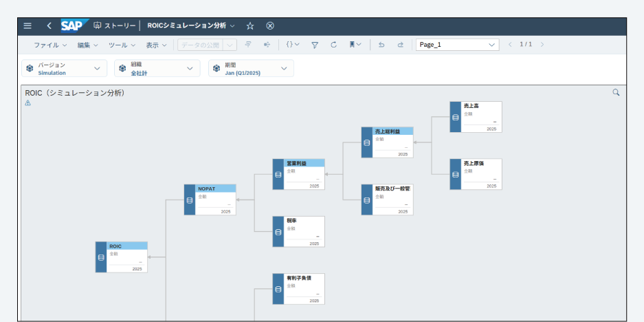Viewport: 644px width, 322px height.
Task: Refresh data using the circular arrow icon
Action: (x=333, y=45)
